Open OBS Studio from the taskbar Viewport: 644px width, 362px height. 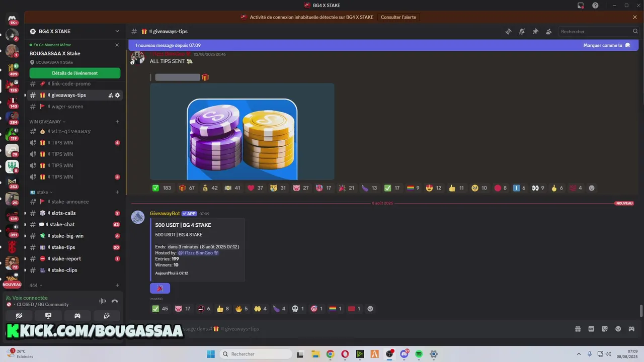[389, 354]
